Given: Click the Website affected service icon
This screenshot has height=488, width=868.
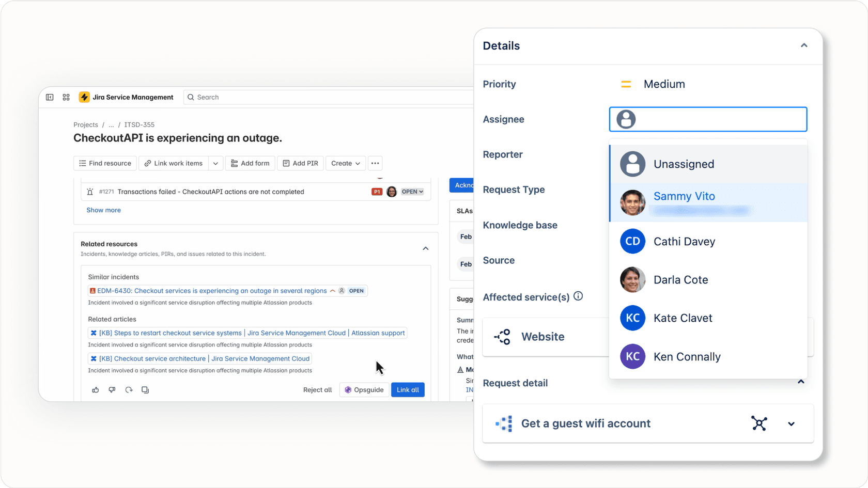Looking at the screenshot, I should coord(502,337).
